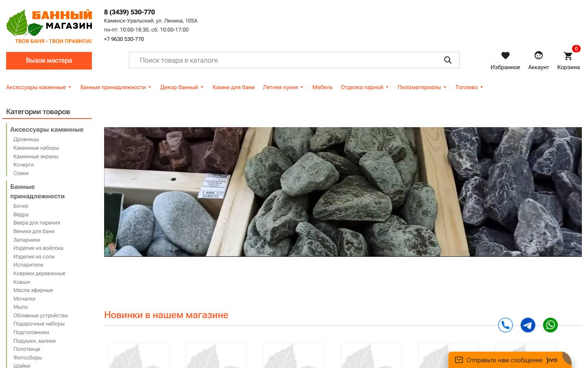588x368 pixels.
Task: Open Избранное heart icon
Action: (506, 55)
